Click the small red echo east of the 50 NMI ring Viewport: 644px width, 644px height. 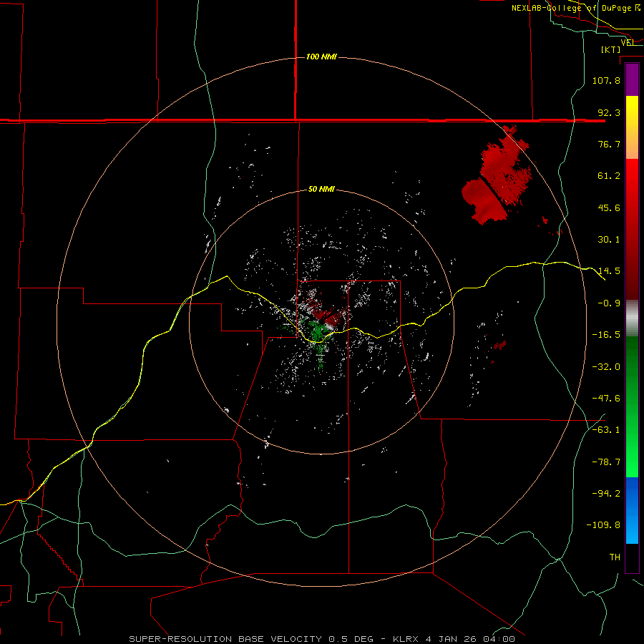(x=500, y=346)
